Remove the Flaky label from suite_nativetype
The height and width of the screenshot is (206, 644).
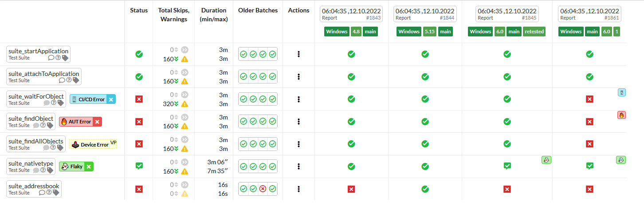tap(89, 166)
